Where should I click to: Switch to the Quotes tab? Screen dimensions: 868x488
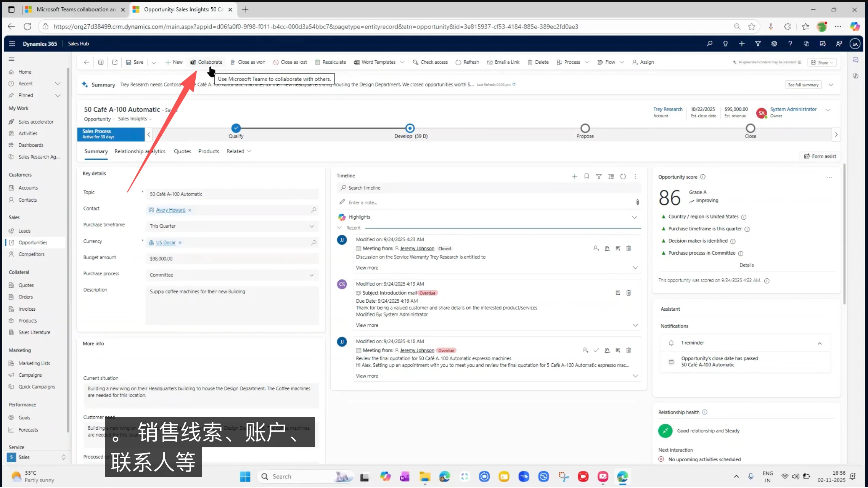pyautogui.click(x=182, y=151)
